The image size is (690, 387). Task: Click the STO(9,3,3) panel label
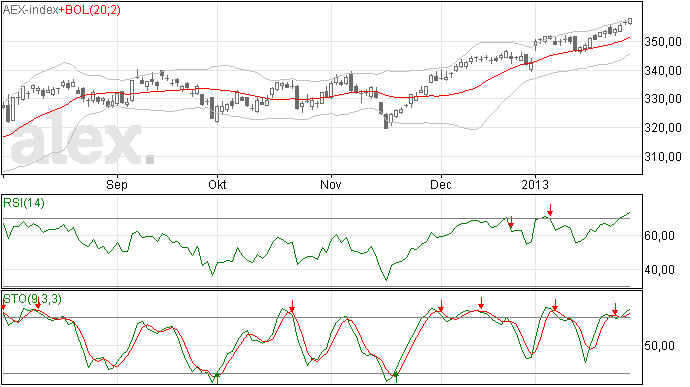coord(33,299)
